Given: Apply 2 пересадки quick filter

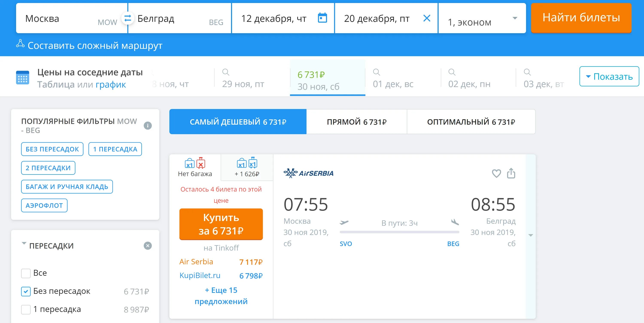Looking at the screenshot, I should click(48, 168).
